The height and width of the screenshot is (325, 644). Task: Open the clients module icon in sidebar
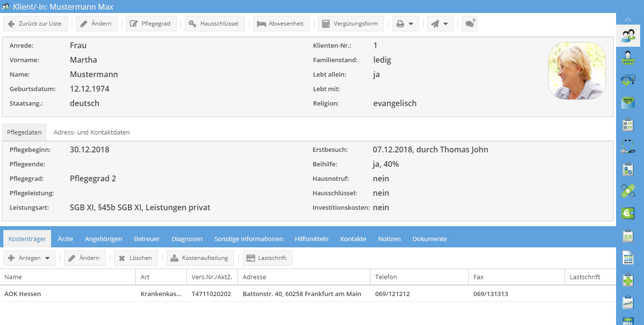[x=628, y=35]
